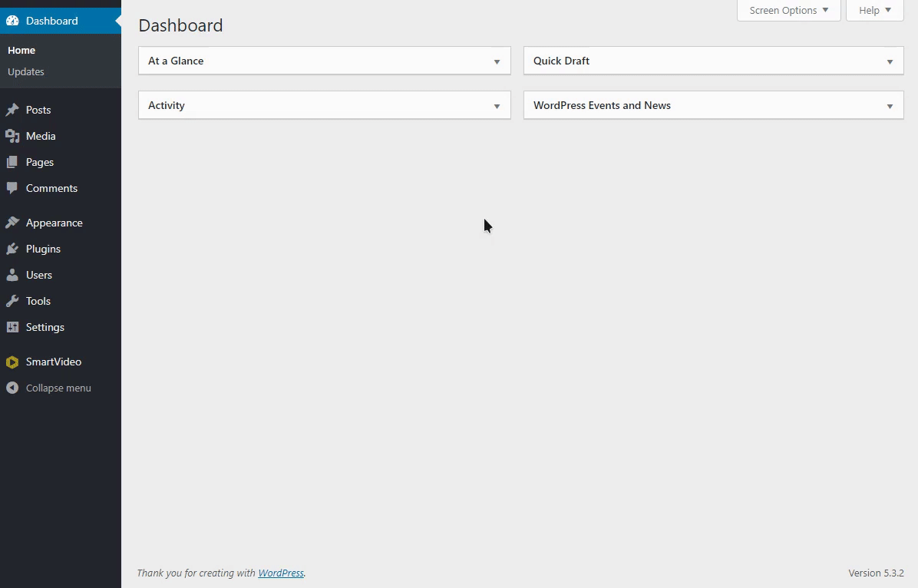Click the Collapse menu text
The width and height of the screenshot is (918, 588).
pos(58,388)
